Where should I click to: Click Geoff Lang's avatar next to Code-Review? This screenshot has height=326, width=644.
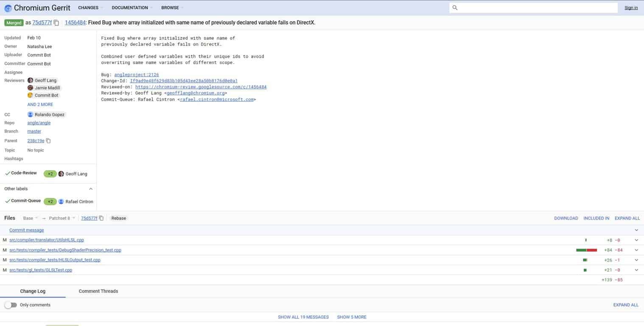[61, 174]
